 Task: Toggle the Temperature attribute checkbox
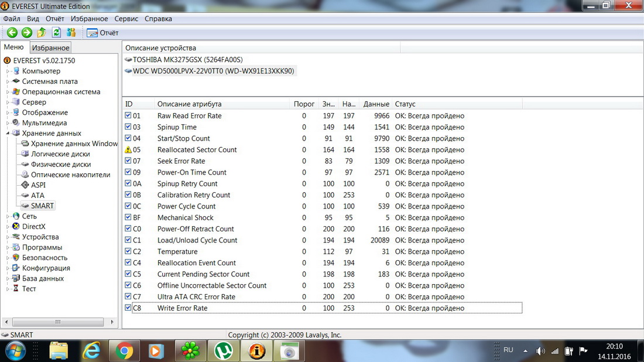pyautogui.click(x=128, y=251)
